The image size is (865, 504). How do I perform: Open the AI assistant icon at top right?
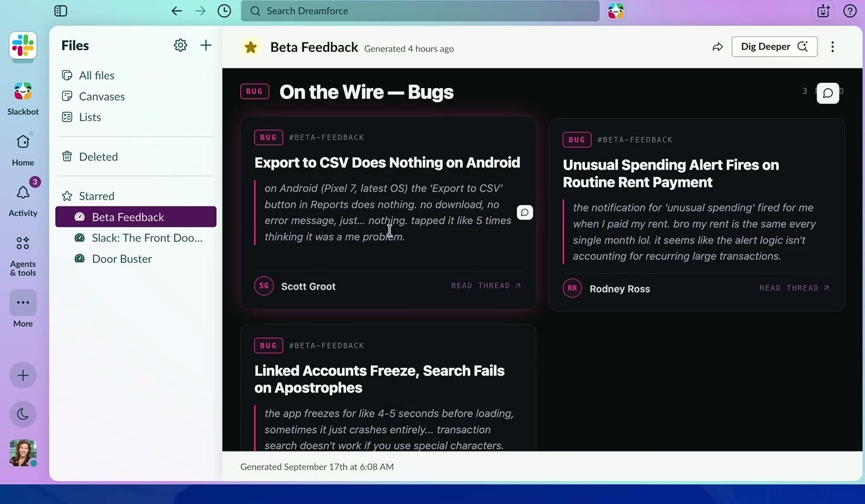click(x=823, y=11)
